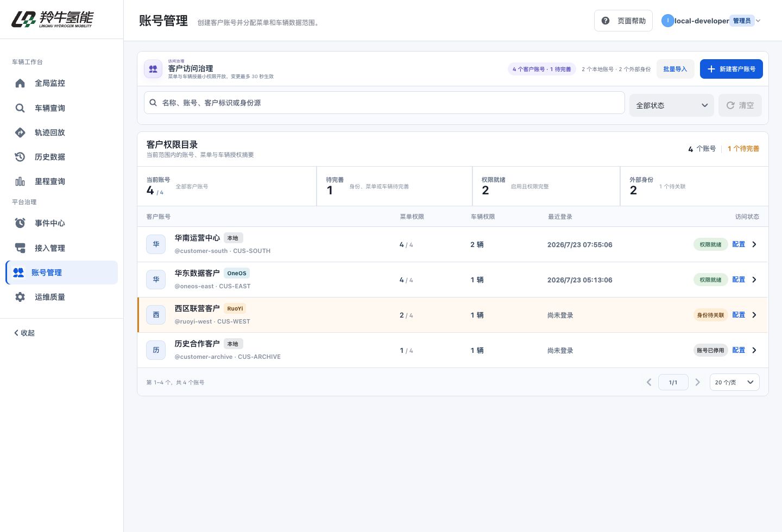Click login time 2026/7/23 07:55:06
This screenshot has width=782, height=532.
pyautogui.click(x=580, y=245)
